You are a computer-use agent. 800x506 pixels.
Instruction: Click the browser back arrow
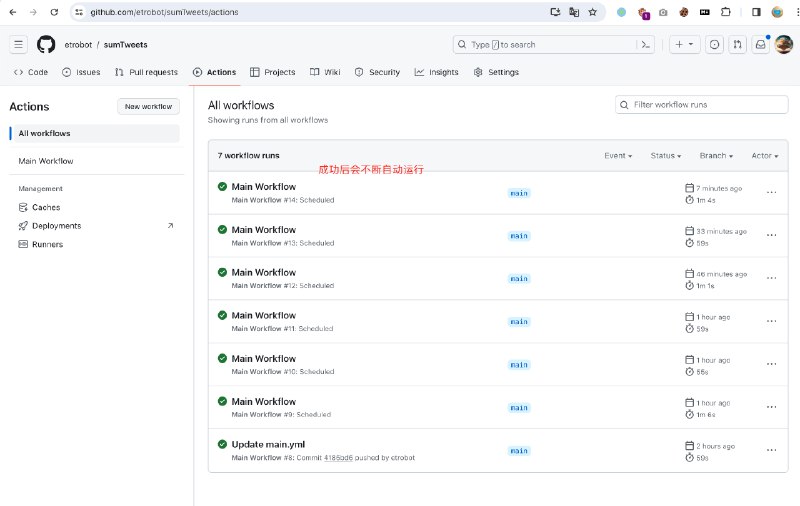[13, 12]
